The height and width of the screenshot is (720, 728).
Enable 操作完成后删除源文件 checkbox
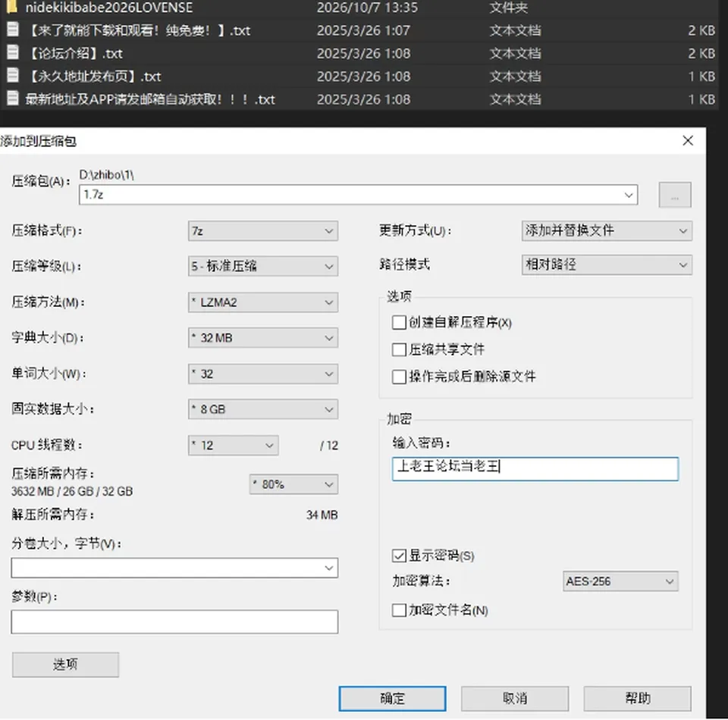tap(399, 376)
